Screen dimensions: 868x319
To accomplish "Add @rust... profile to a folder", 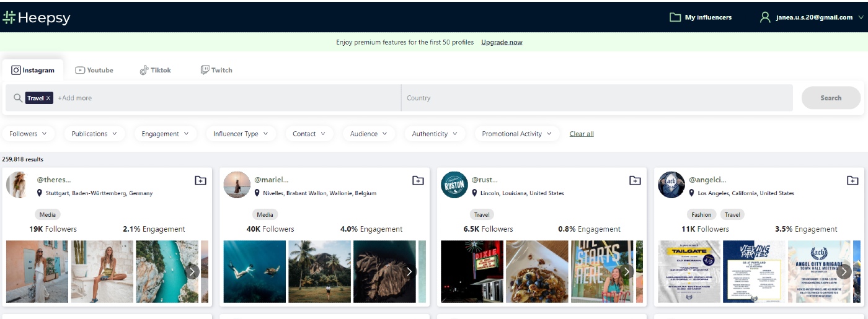I will coord(635,180).
